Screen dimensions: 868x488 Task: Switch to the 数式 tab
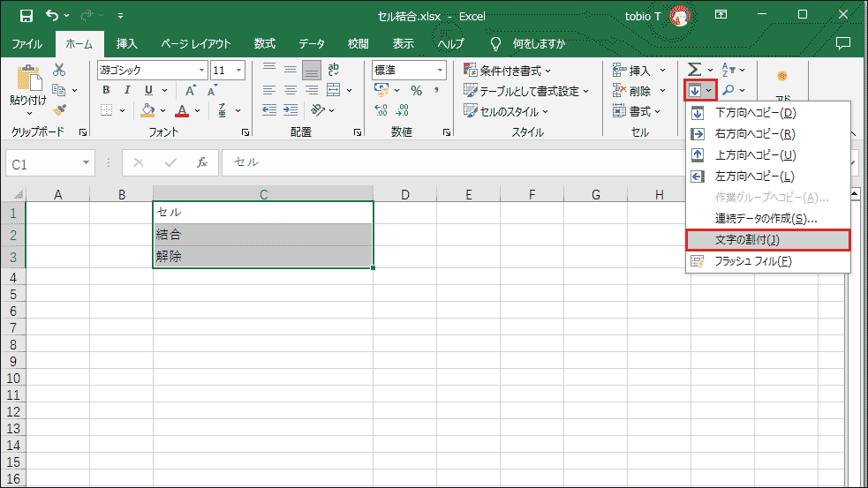(x=265, y=44)
